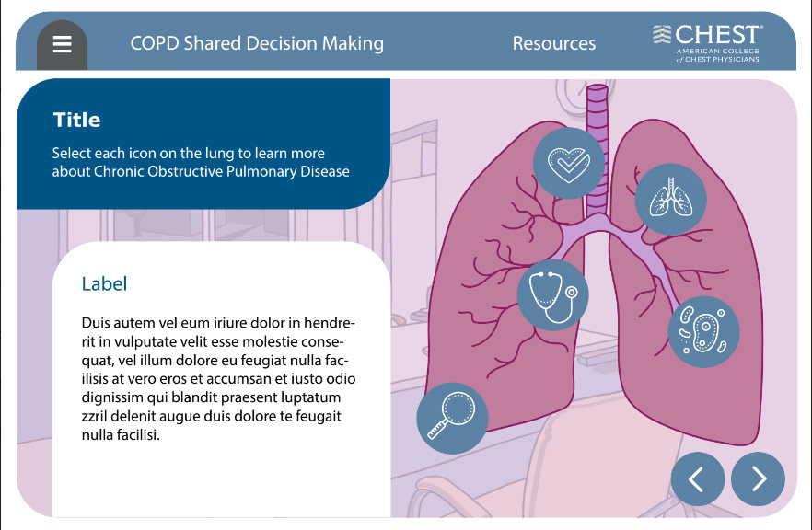This screenshot has width=812, height=530.
Task: Click the "Select each icon on the lung" instruction
Action: click(x=201, y=162)
